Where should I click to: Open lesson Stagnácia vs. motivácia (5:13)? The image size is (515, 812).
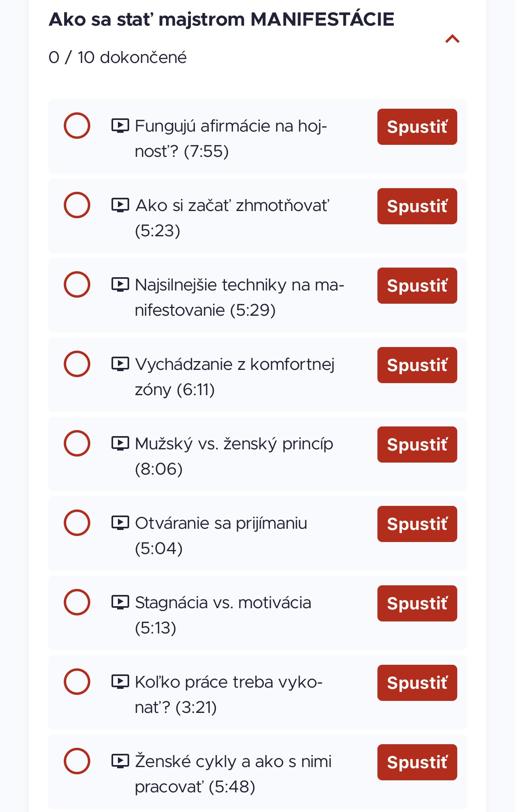(x=223, y=615)
